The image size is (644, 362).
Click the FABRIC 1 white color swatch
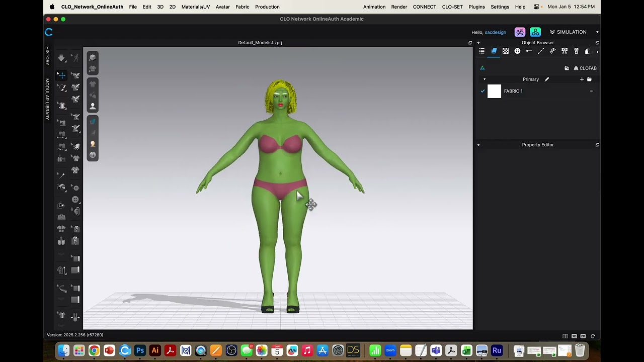point(495,91)
